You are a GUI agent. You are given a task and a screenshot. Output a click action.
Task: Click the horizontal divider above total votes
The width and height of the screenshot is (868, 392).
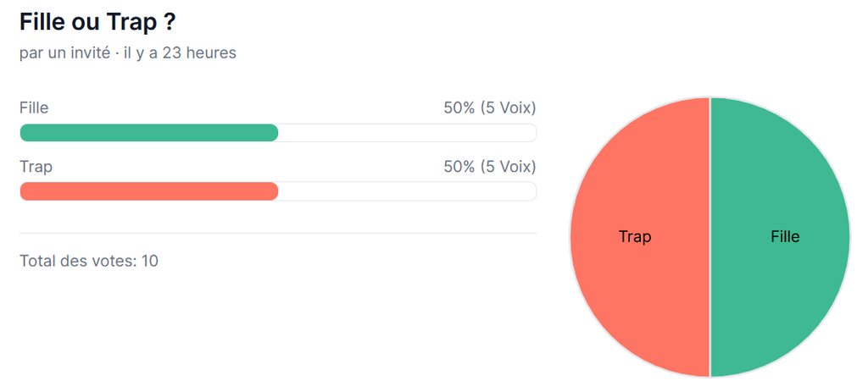tap(278, 232)
